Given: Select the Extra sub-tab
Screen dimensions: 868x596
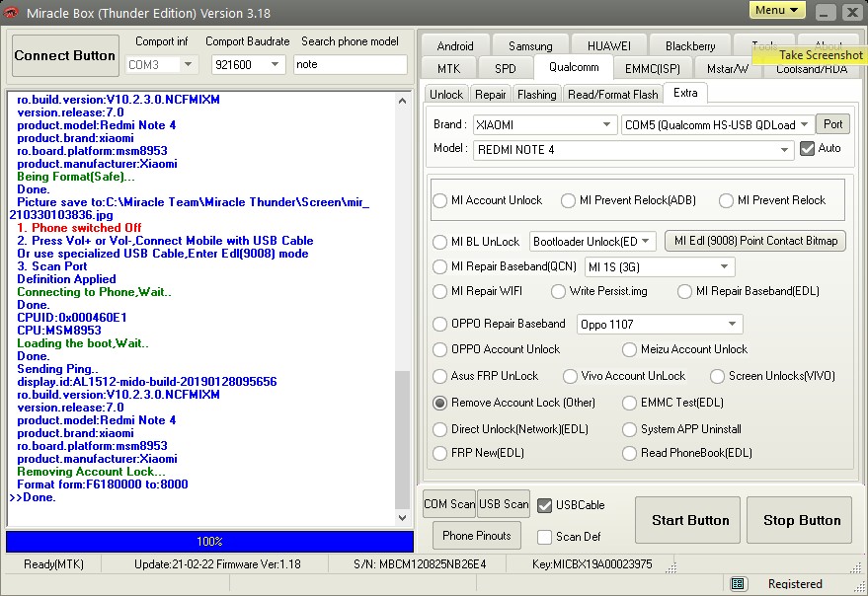Looking at the screenshot, I should 685,93.
